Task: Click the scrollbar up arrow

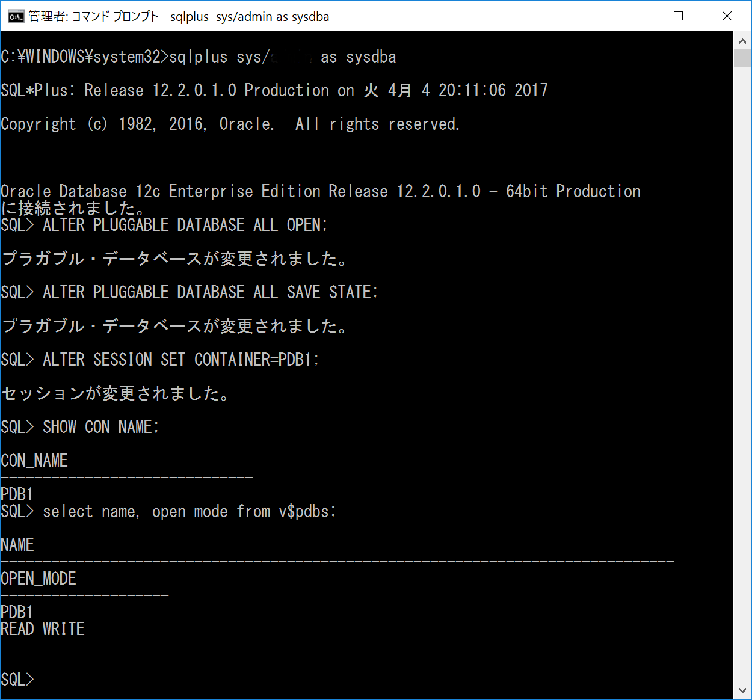Action: [x=742, y=41]
